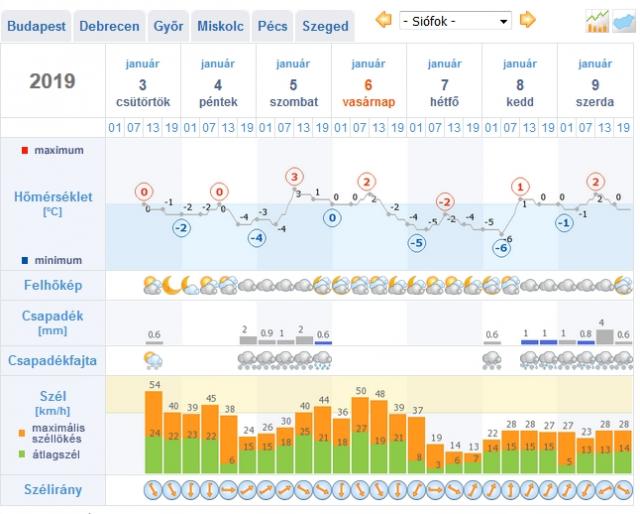640x514 pixels.
Task: Click the blue minimum -5 bubble
Action: pyautogui.click(x=417, y=243)
